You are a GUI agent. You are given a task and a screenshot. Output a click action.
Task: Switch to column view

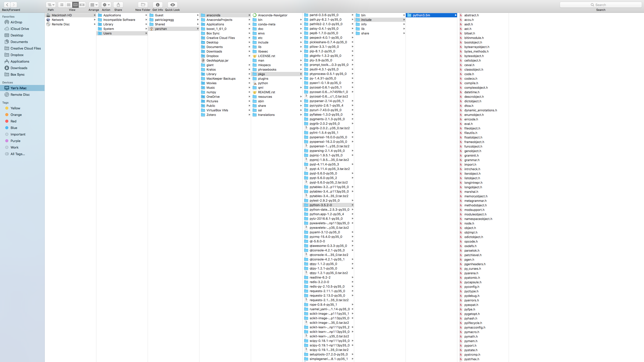coord(75,5)
